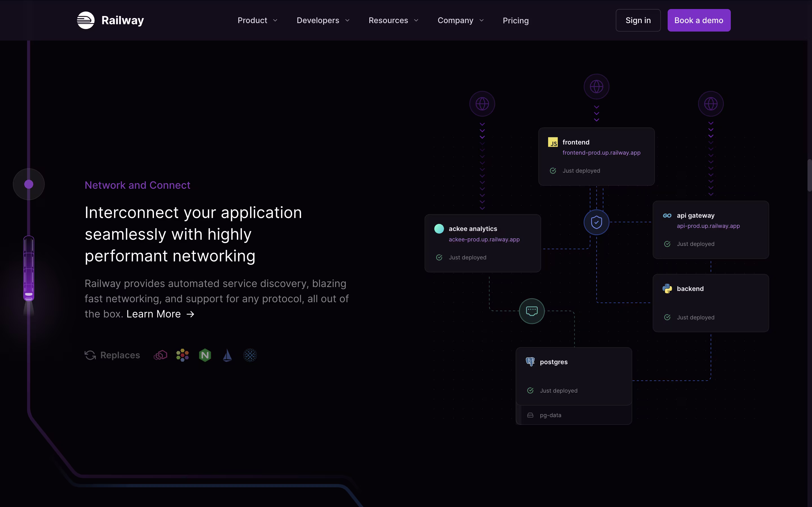This screenshot has width=812, height=507.
Task: Click the Sign in button
Action: tap(638, 21)
